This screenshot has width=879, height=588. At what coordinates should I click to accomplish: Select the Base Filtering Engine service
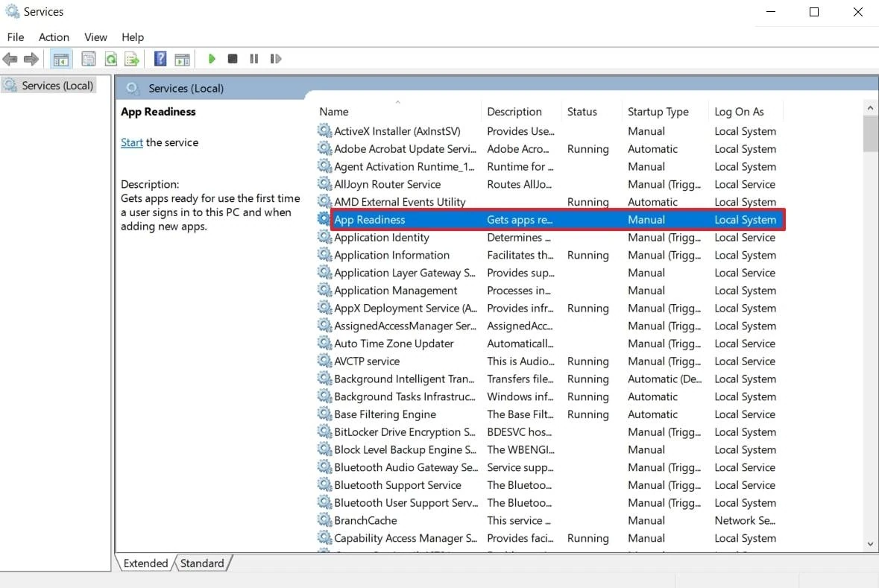(x=385, y=414)
